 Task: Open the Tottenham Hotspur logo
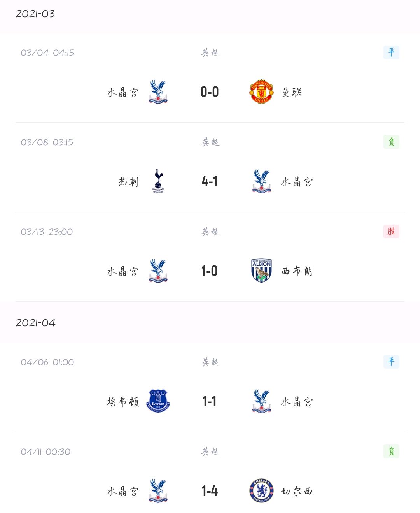coord(158,181)
